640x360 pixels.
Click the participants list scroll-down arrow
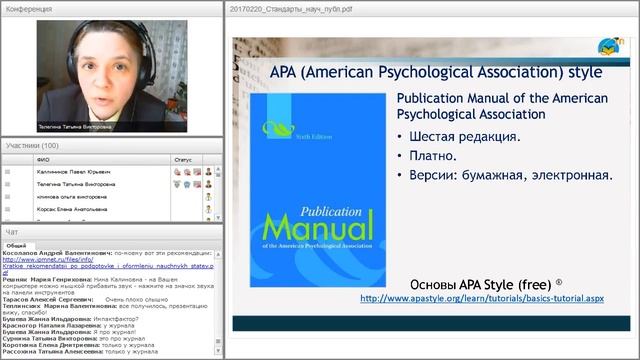coord(218,218)
